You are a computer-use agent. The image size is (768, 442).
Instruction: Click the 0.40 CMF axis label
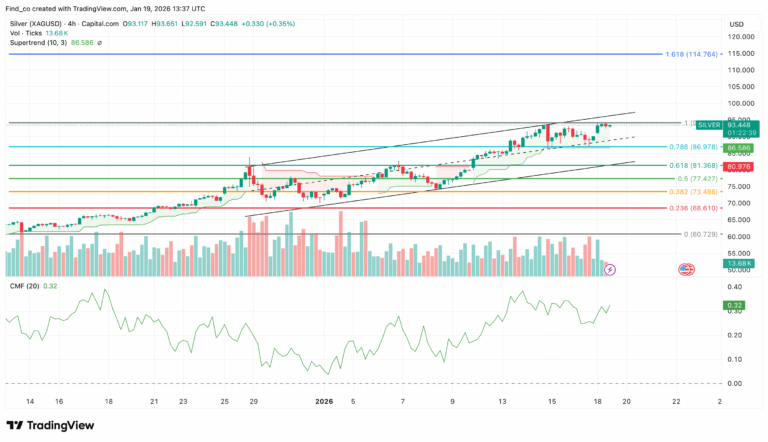[735, 287]
